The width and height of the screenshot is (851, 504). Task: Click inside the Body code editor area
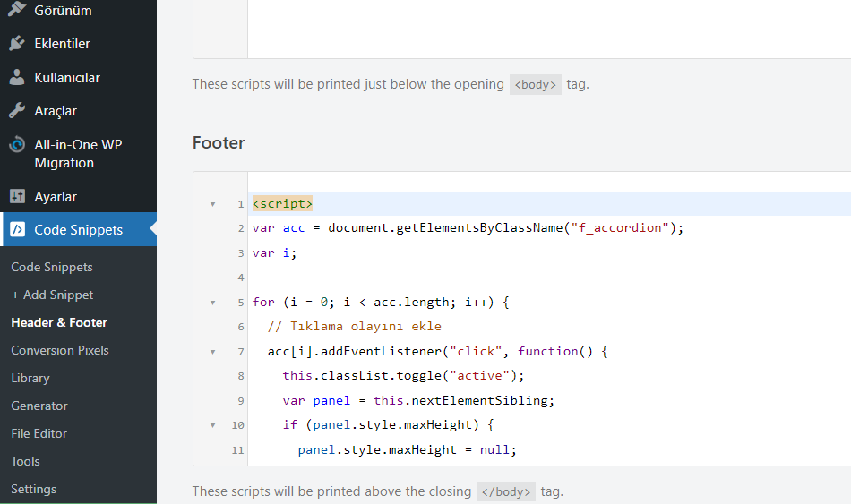[x=549, y=27]
